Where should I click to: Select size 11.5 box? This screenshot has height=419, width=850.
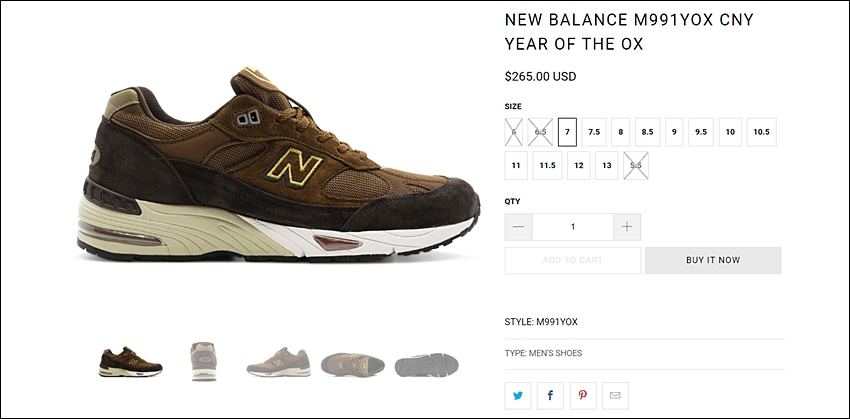548,166
